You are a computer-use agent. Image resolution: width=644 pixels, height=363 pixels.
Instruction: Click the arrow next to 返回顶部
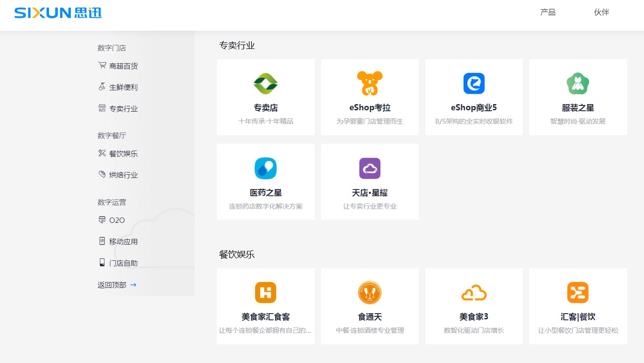[x=133, y=285]
